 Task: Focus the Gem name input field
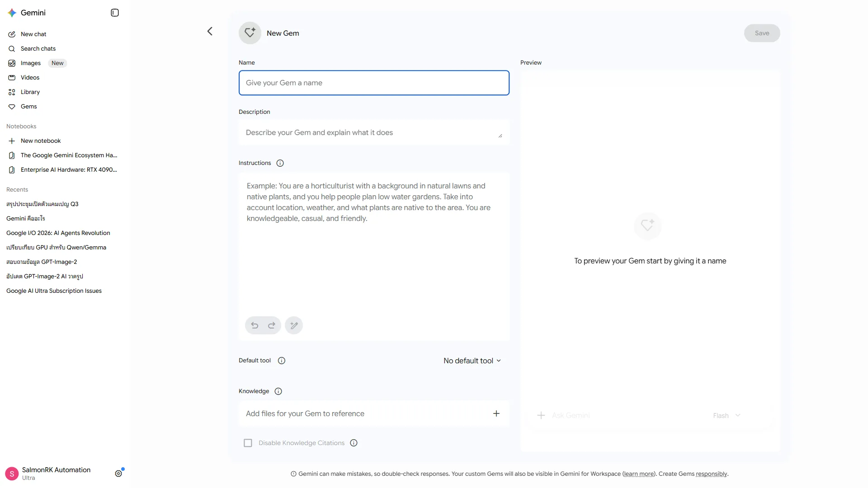pos(374,83)
